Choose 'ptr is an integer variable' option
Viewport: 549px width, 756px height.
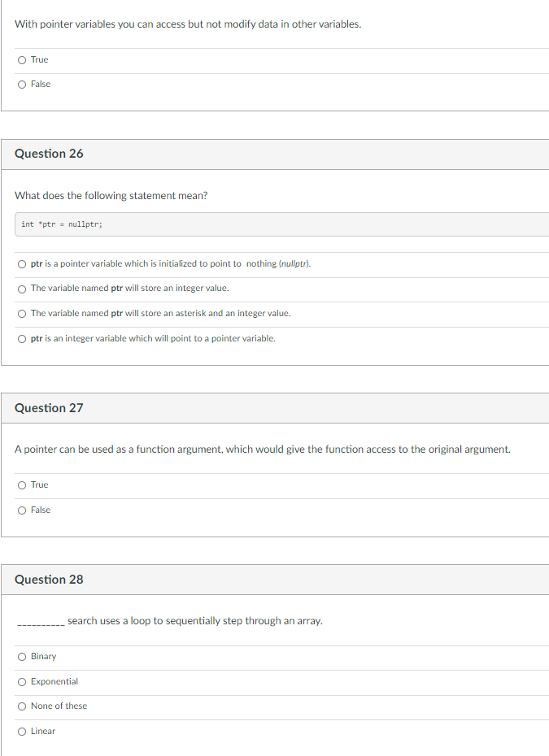(22, 339)
